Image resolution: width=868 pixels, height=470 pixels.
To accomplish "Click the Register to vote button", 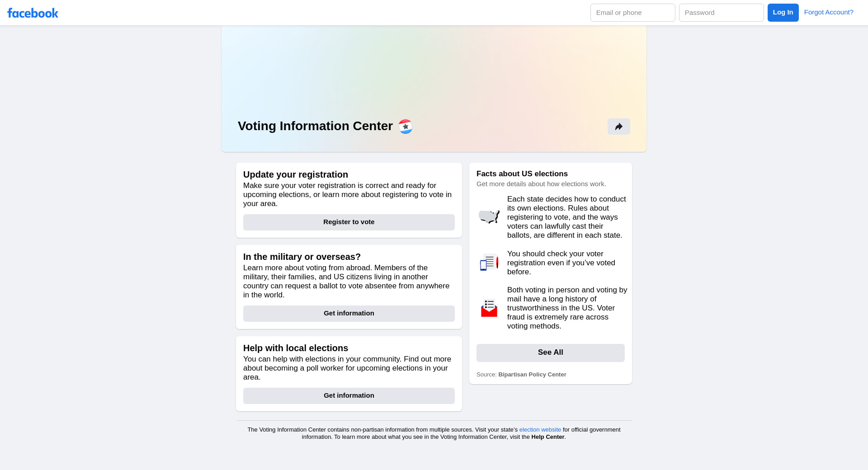I will pos(349,222).
